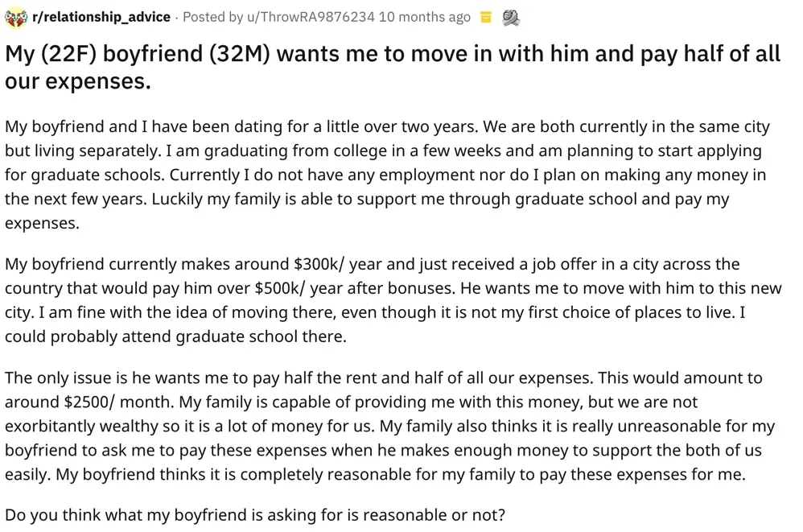The height and width of the screenshot is (532, 803).
Task: Click the "Posted by" label text
Action: (x=208, y=17)
